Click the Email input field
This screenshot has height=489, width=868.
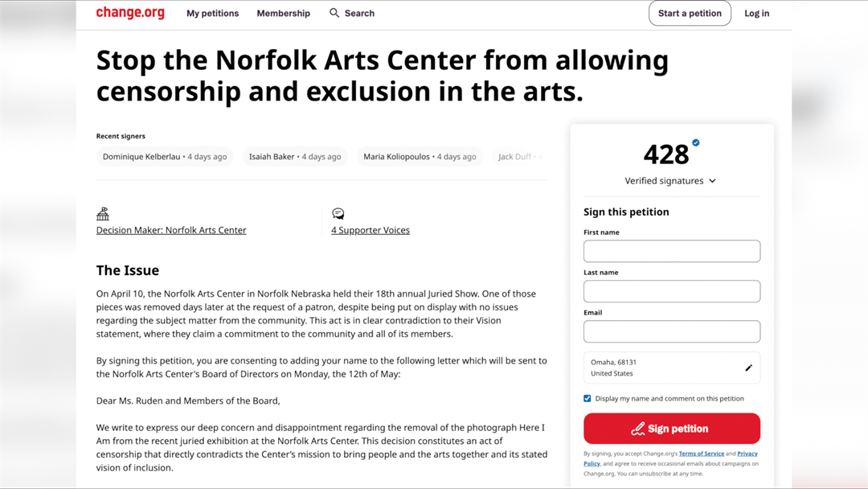[672, 331]
